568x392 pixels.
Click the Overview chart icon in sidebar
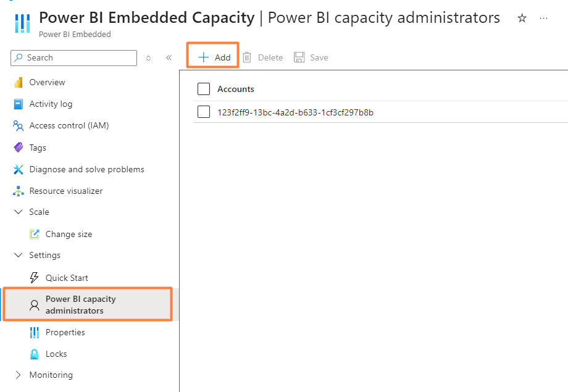18,83
